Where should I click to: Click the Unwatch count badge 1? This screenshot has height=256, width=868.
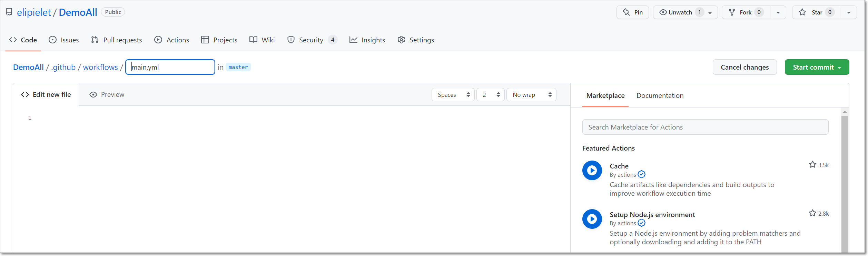point(699,12)
